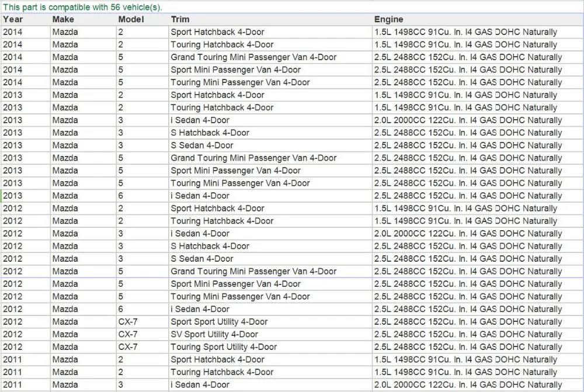Select 'Grand Touring Mini Passenger Van' in the 2013 row
This screenshot has height=392, width=584.
pyautogui.click(x=239, y=158)
